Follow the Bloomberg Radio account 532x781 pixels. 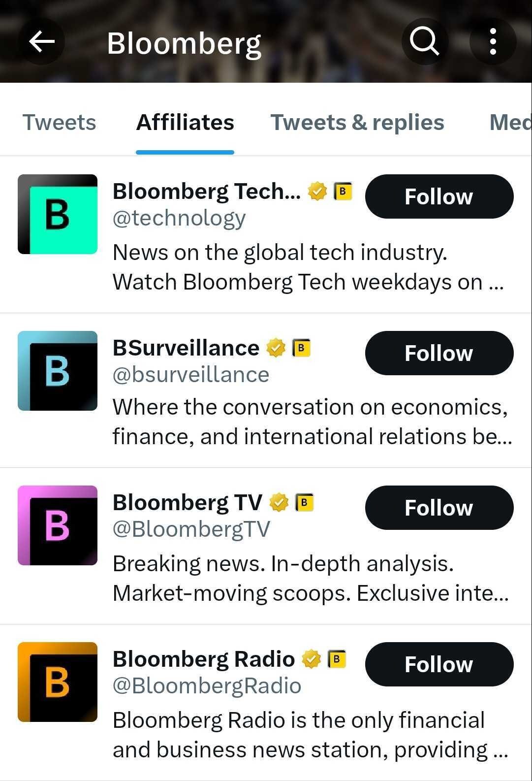tap(439, 664)
